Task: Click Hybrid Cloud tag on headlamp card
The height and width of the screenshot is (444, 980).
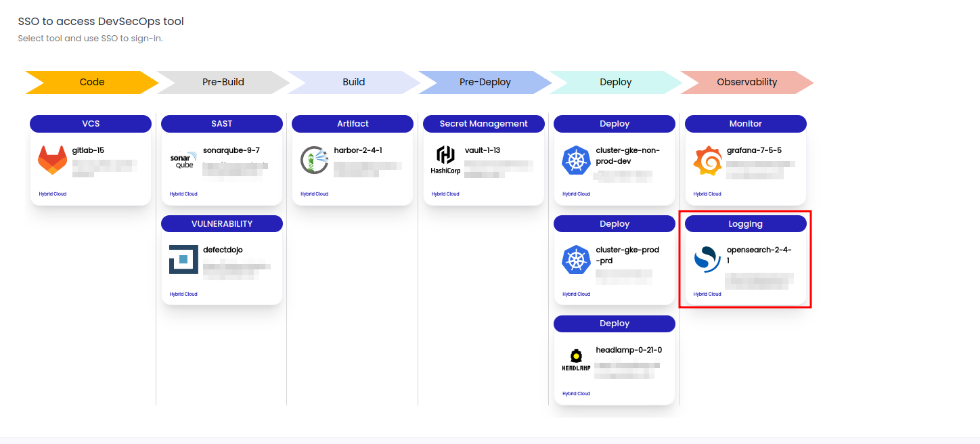Action: point(576,394)
